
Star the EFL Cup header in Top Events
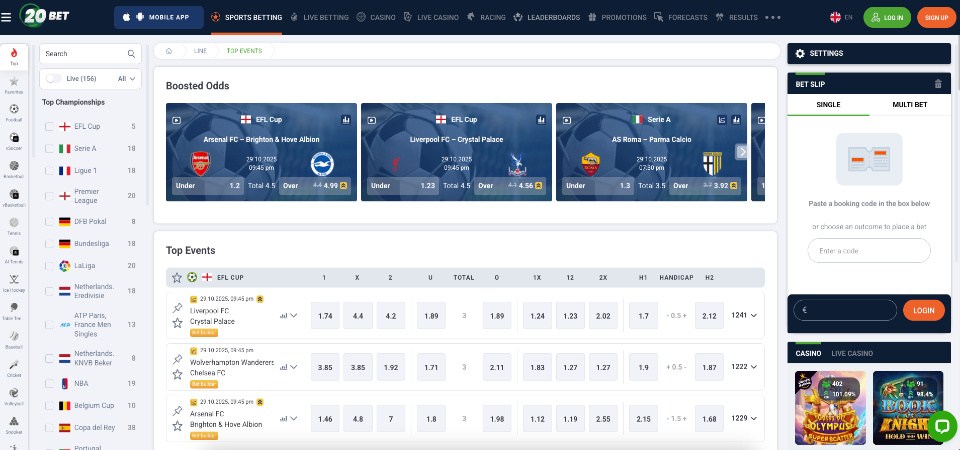point(177,277)
